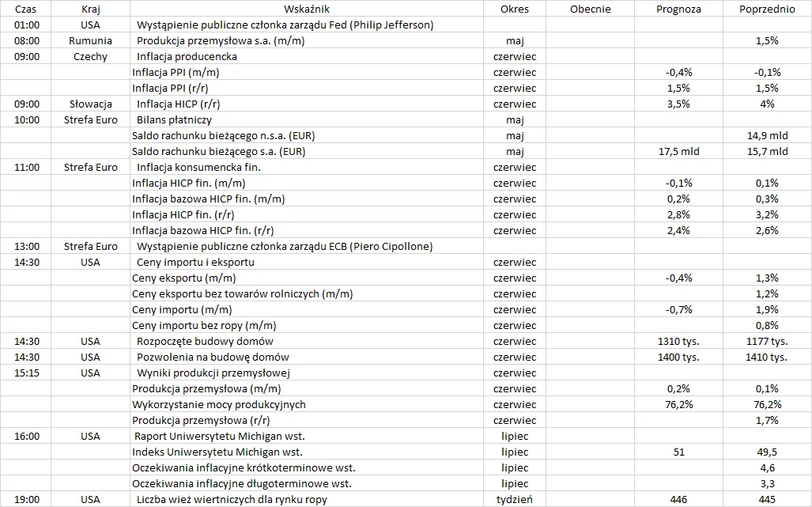Select the "17,5 mld" forecast value
Screen dimensions: 812x507
point(678,152)
